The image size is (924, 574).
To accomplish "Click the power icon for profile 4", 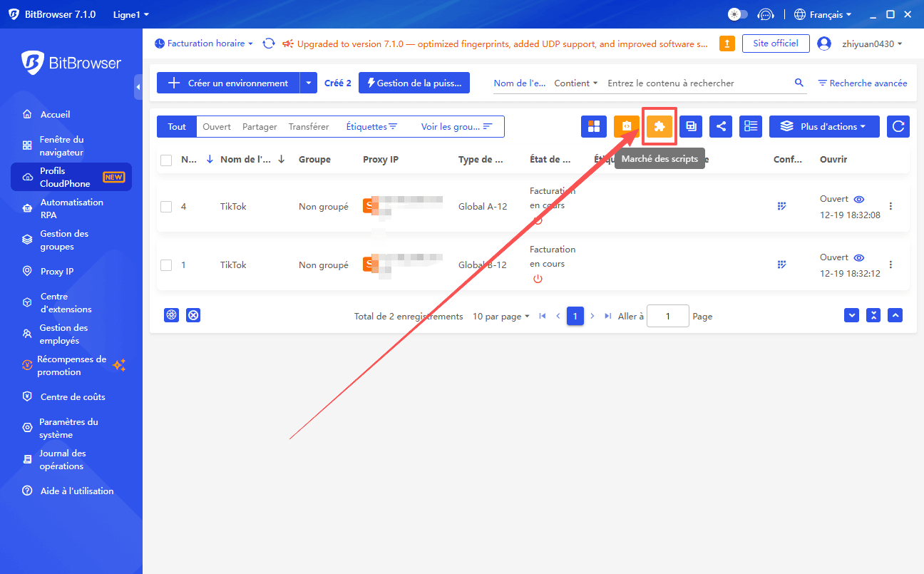I will click(538, 220).
